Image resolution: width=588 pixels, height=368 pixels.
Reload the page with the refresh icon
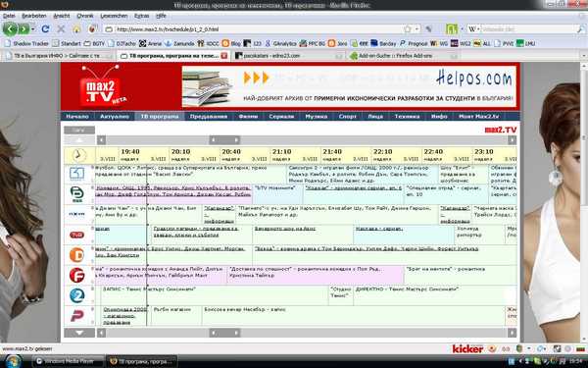coord(45,28)
